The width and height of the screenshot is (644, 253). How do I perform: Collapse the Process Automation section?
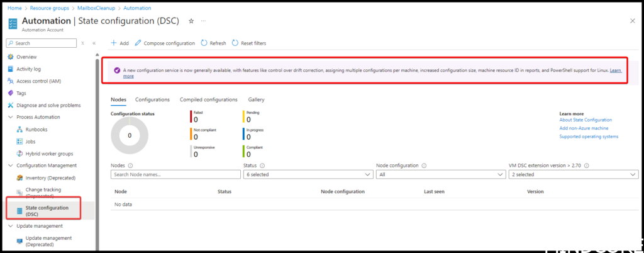tap(11, 117)
